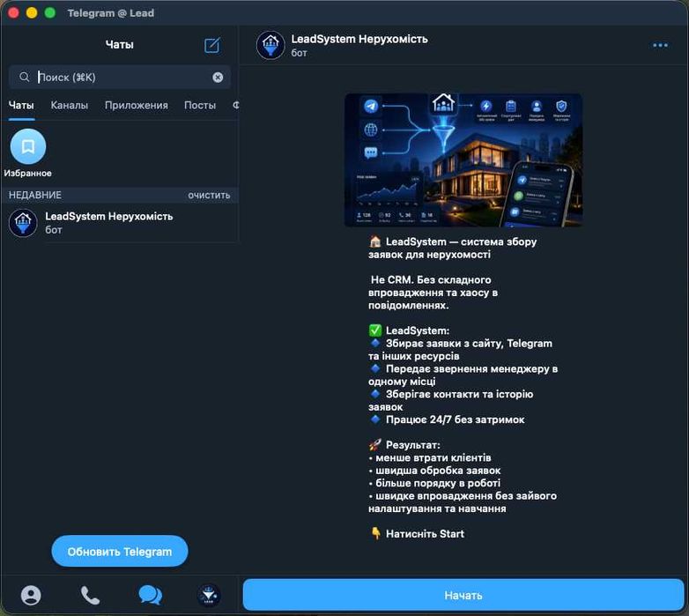Close the Telegram window red button

point(13,12)
